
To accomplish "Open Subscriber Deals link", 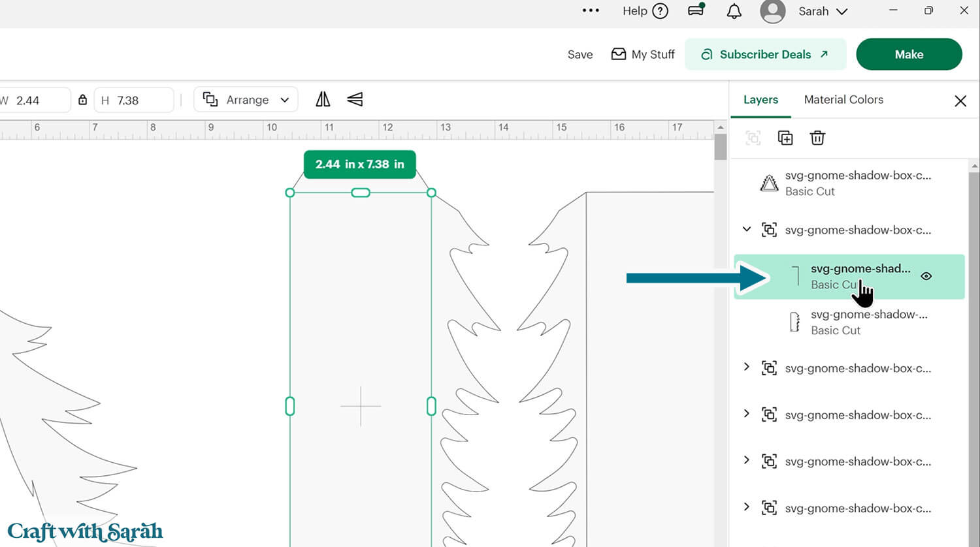I will click(765, 54).
